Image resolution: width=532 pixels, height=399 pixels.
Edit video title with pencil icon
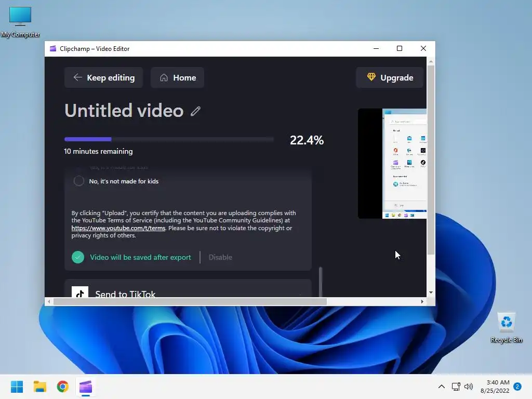195,111
